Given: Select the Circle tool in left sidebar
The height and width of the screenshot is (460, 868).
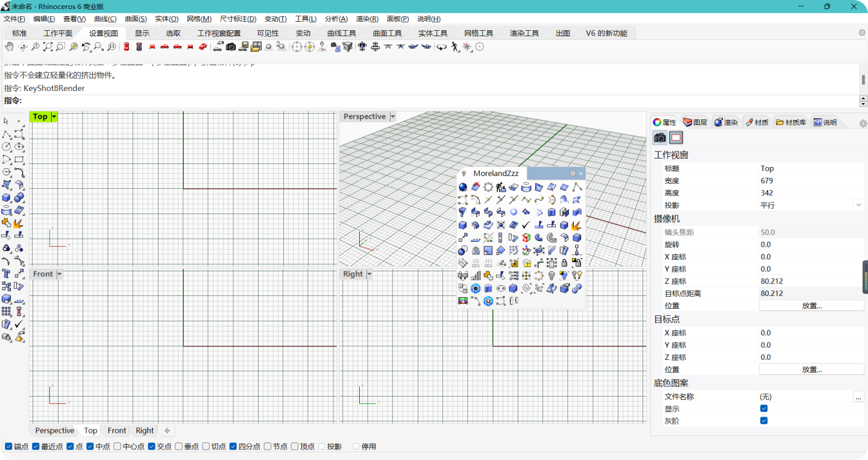Looking at the screenshot, I should 6,147.
